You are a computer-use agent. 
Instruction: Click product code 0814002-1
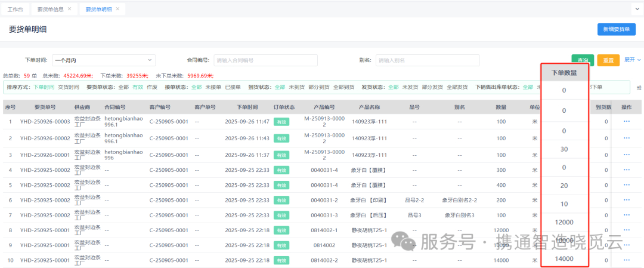click(x=324, y=230)
